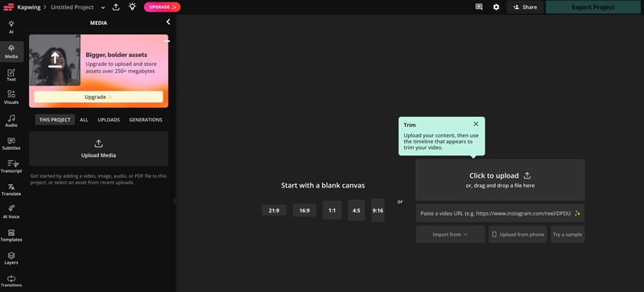The height and width of the screenshot is (292, 644).
Task: Click Upload Media in the media panel
Action: 98,149
